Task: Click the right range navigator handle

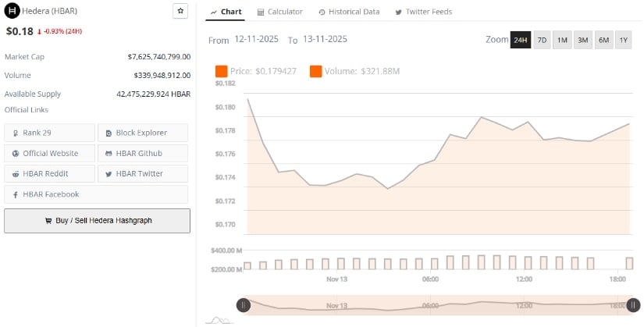Action: (x=634, y=305)
